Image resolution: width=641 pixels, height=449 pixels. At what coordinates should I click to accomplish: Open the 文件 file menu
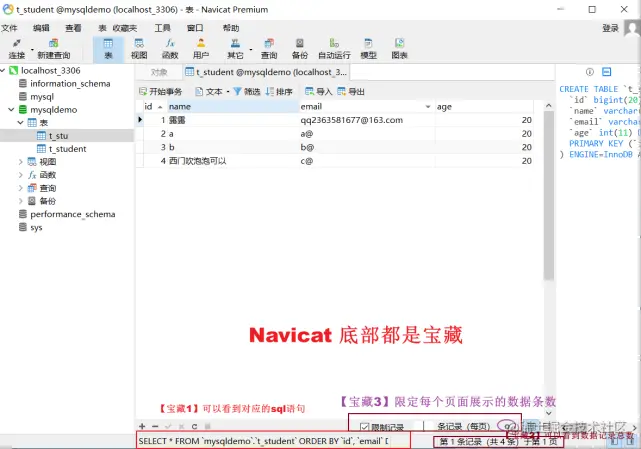click(9, 28)
